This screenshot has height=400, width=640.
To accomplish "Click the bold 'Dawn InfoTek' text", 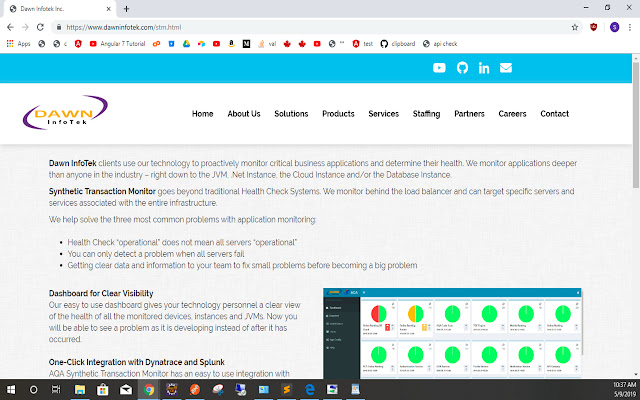I will pyautogui.click(x=73, y=163).
